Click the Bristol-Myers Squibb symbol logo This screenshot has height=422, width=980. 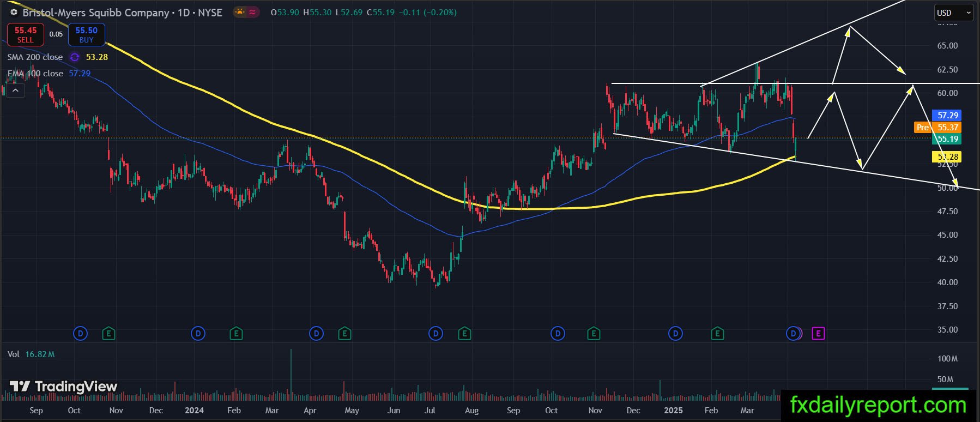tap(14, 12)
